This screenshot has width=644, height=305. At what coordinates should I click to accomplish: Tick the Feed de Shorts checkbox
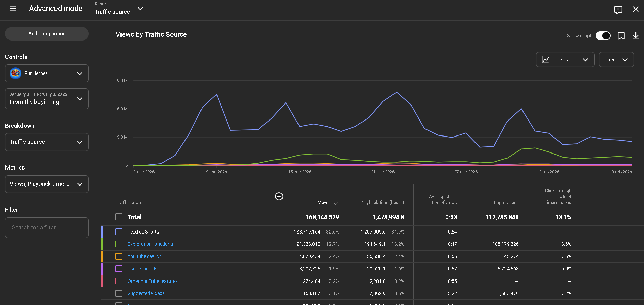(119, 232)
